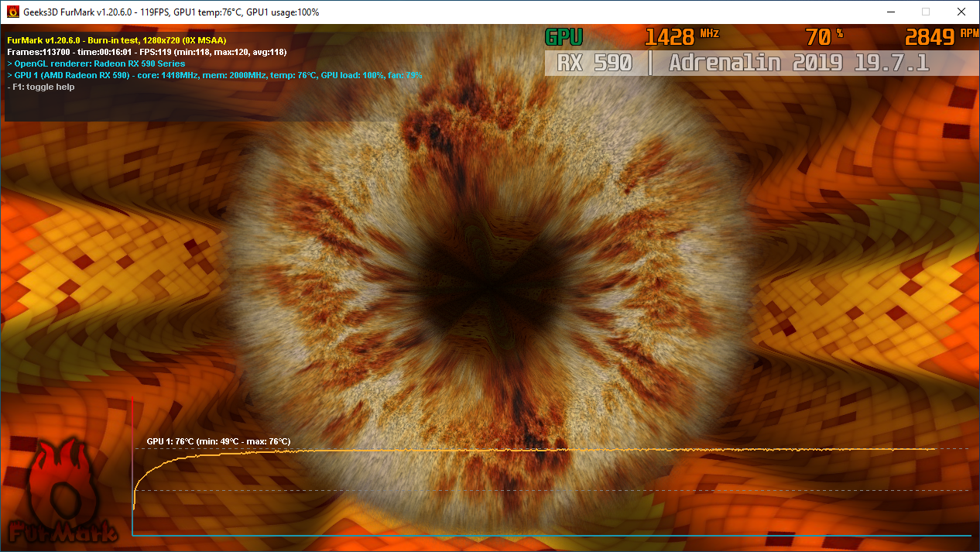Click the 'Burn-in test, 1280x720 (0X MSAA)' line

117,40
